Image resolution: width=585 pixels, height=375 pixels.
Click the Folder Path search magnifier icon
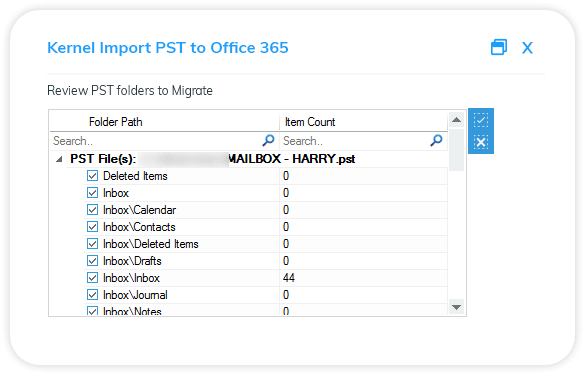[x=268, y=141]
